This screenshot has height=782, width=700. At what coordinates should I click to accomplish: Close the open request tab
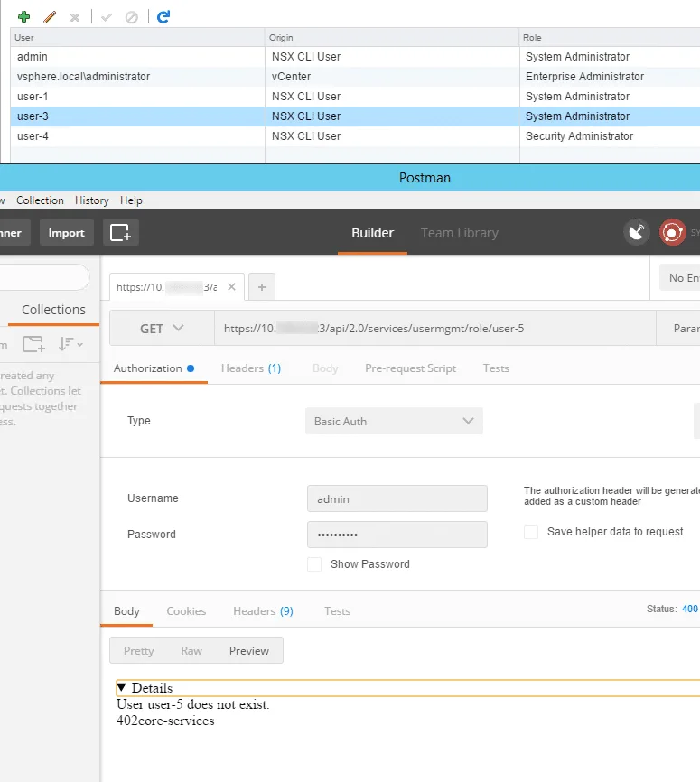pos(231,287)
